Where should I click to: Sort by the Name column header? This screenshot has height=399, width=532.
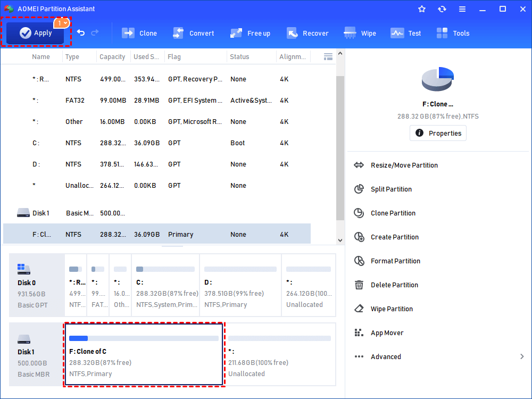(41, 57)
